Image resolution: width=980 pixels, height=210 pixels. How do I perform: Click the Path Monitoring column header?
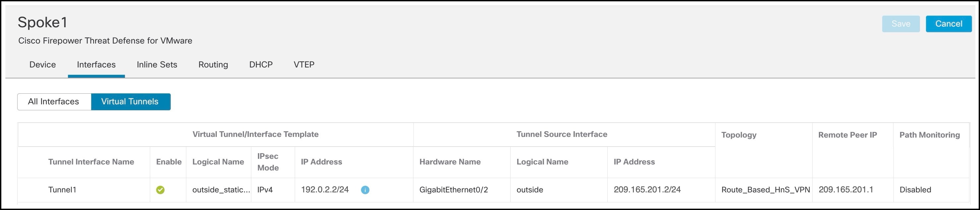coord(929,135)
